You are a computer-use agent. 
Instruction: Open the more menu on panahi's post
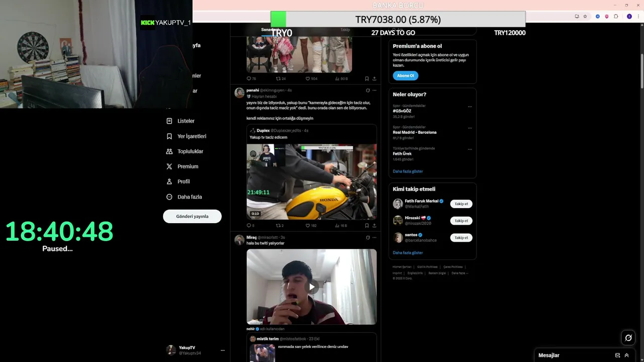coord(374,90)
